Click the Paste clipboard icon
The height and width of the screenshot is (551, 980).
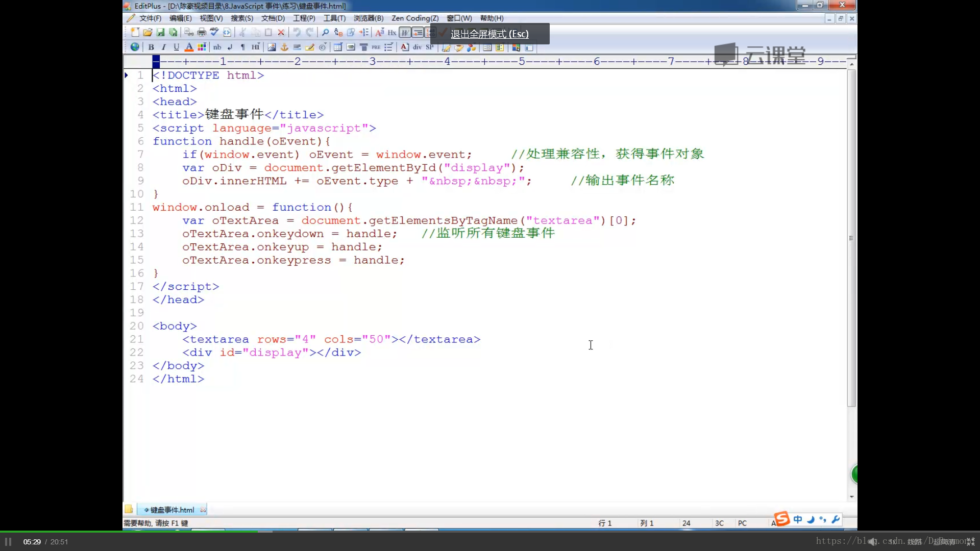(268, 32)
